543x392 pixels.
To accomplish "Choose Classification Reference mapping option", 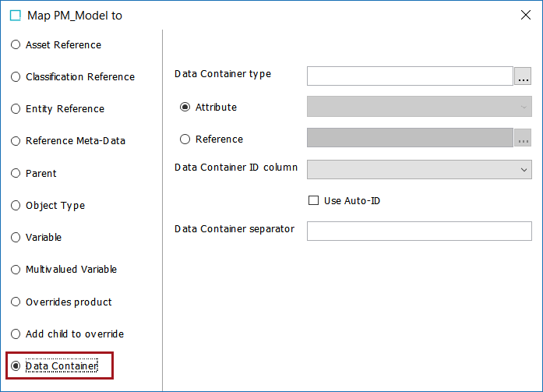I will coord(16,77).
